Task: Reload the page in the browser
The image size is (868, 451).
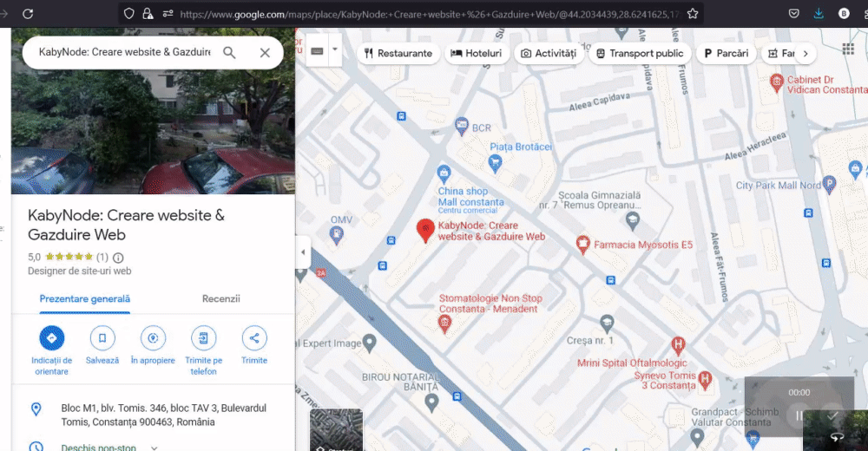Action: [x=28, y=14]
